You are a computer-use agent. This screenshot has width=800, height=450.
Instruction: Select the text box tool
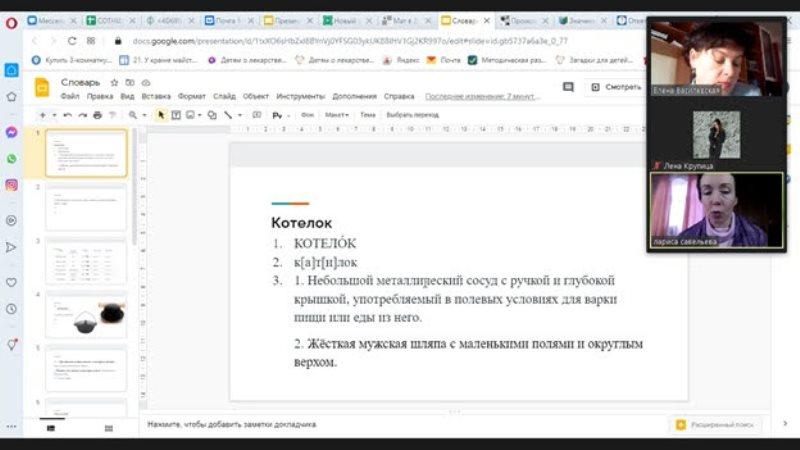(x=176, y=115)
